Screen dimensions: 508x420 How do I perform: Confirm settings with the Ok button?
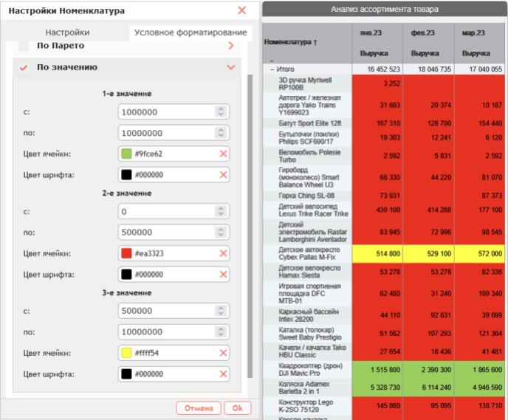point(238,408)
